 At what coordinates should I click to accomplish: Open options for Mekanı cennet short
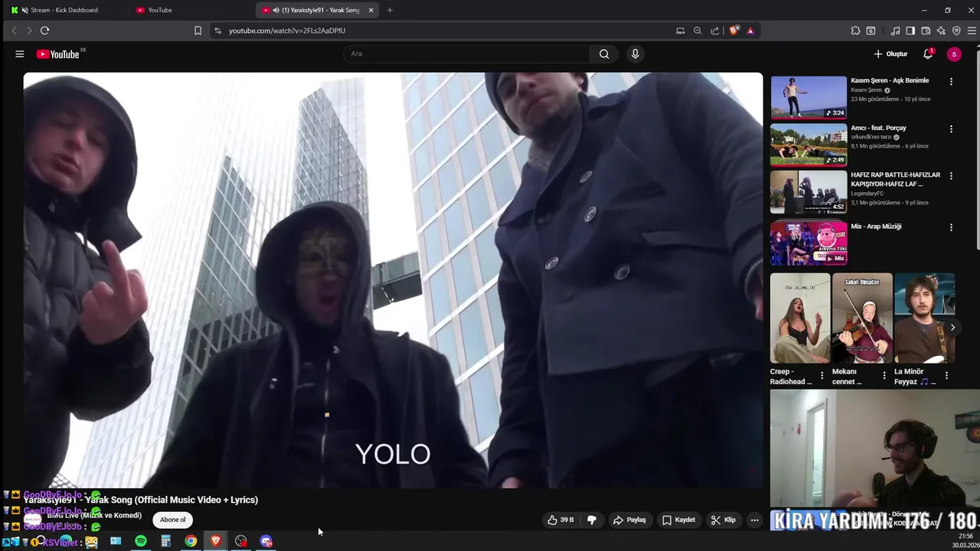click(884, 376)
